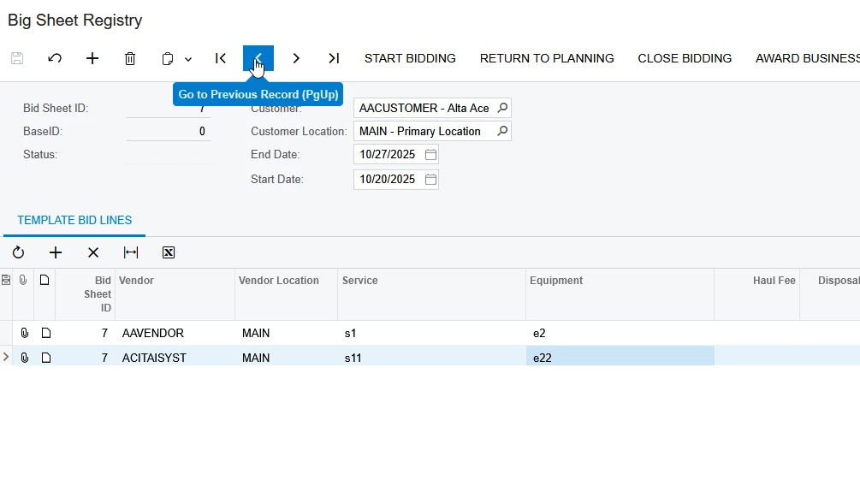Click the BaseID field showing 0
This screenshot has width=860, height=504.
point(169,131)
